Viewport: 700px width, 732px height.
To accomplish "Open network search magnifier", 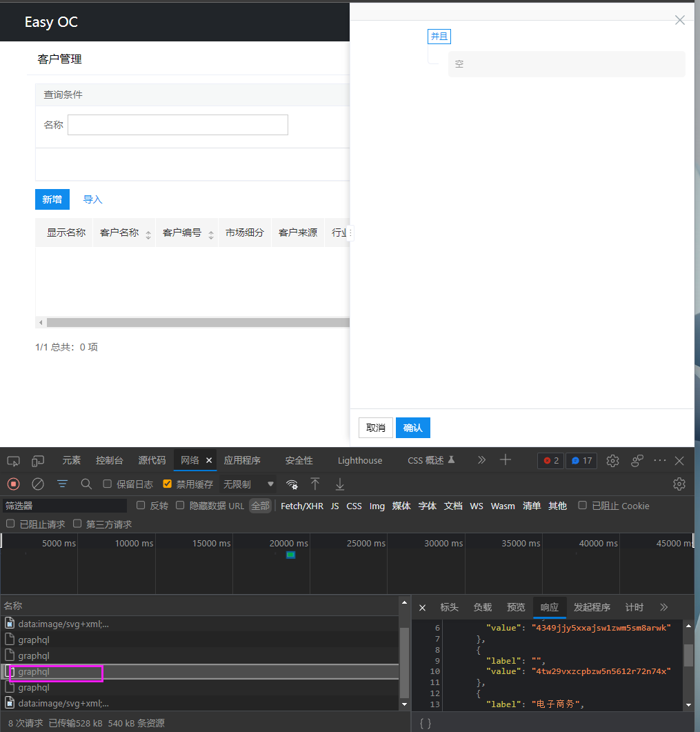I will pyautogui.click(x=86, y=484).
